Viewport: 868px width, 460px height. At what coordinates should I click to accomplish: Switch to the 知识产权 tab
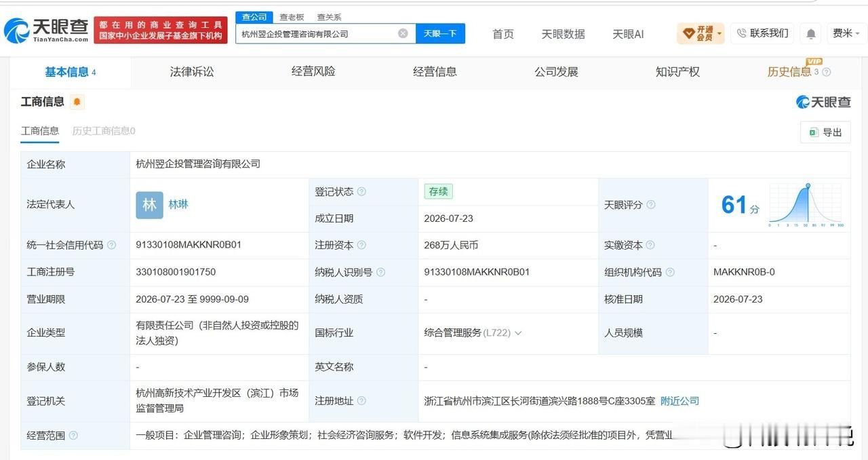coord(677,72)
